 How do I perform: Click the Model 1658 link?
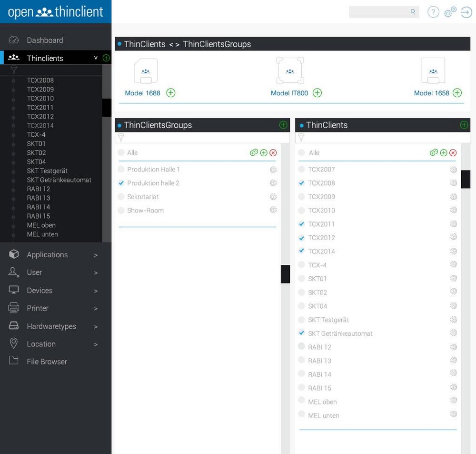click(431, 93)
